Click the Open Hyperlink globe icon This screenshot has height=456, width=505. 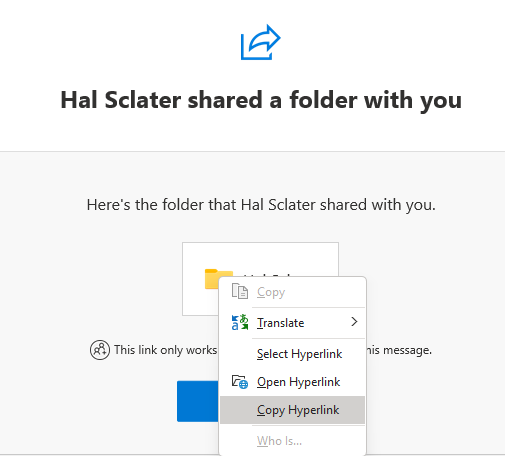click(x=240, y=382)
